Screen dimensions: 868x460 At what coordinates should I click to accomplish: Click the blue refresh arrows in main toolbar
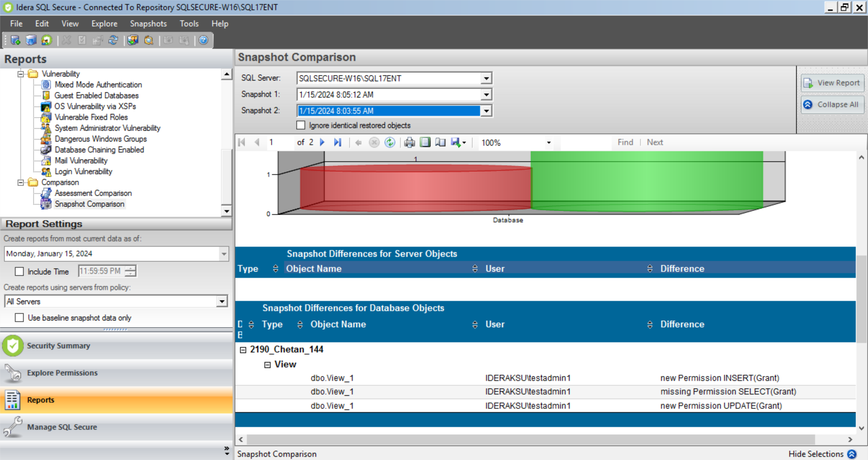click(x=113, y=40)
